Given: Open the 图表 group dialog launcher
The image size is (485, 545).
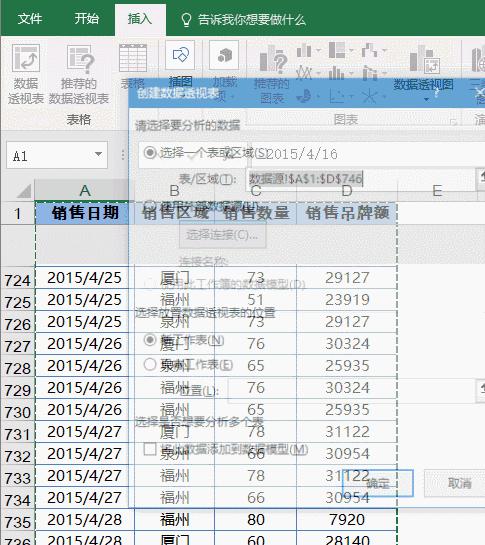Looking at the screenshot, I should coord(453,122).
